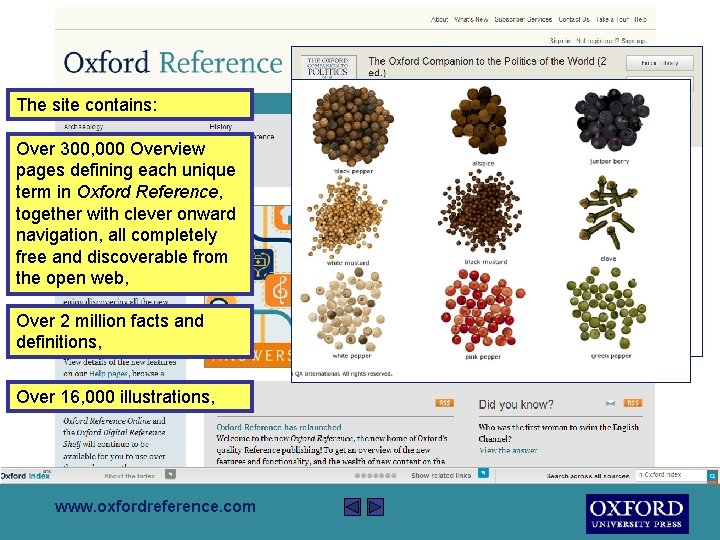Click the RSS icon above Oxford Reference has relaunched
Image resolution: width=720 pixels, height=540 pixels.
click(x=444, y=403)
